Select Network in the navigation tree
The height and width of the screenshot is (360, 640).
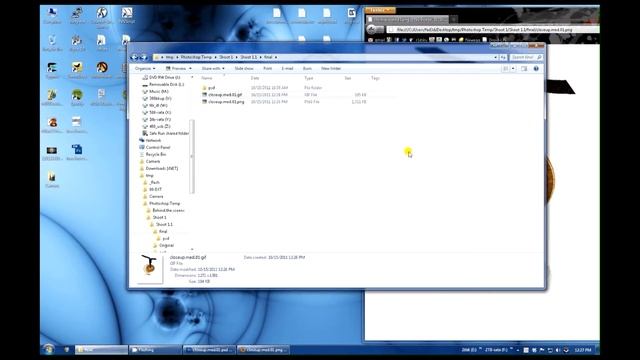point(150,140)
